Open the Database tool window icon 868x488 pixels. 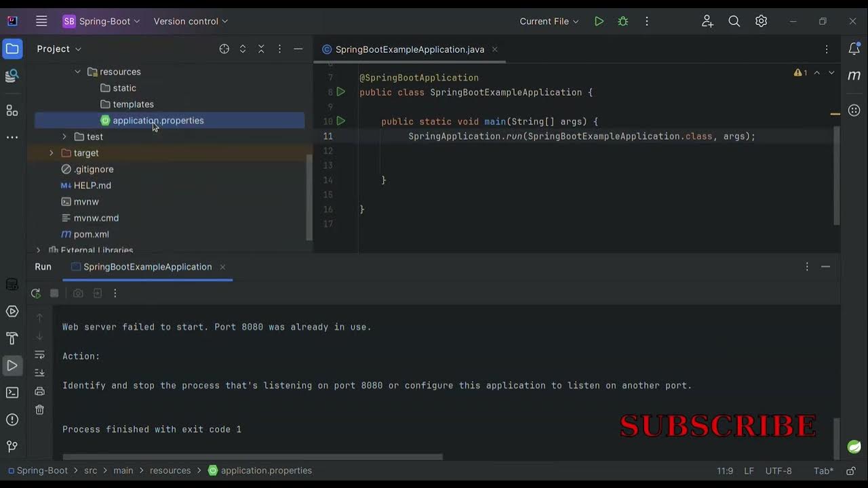click(12, 285)
